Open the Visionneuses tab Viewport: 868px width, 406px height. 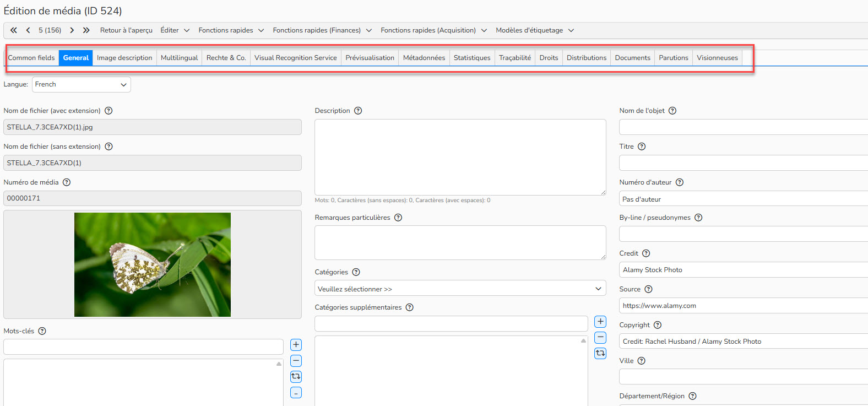[717, 58]
